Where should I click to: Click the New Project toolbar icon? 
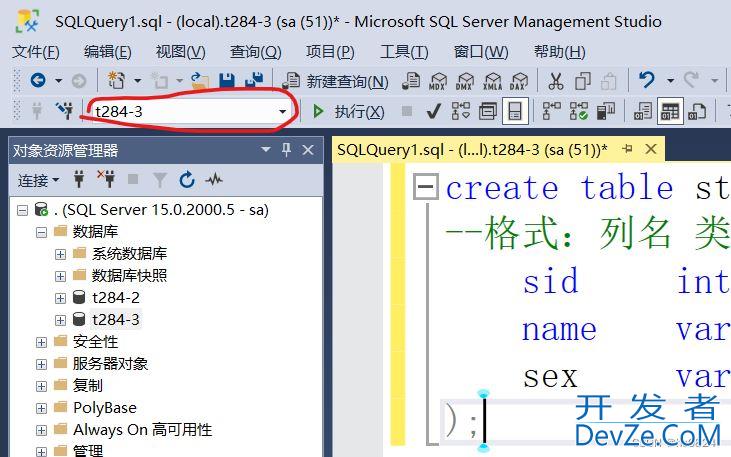pos(116,81)
